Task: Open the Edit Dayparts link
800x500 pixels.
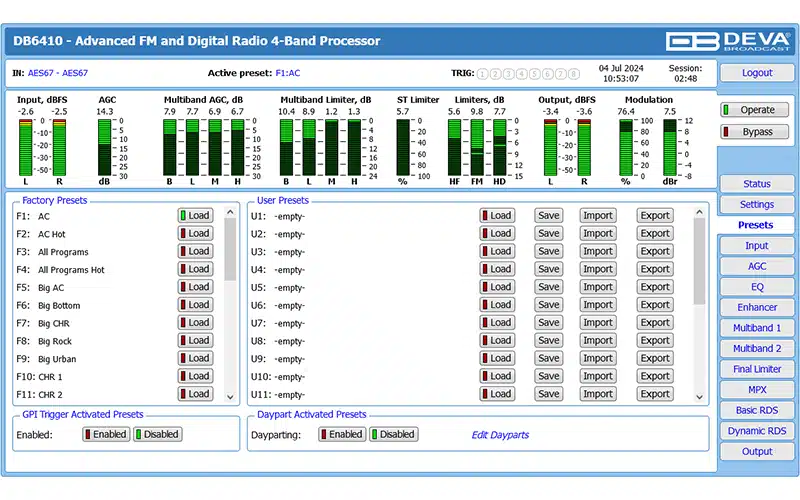Action: 500,435
